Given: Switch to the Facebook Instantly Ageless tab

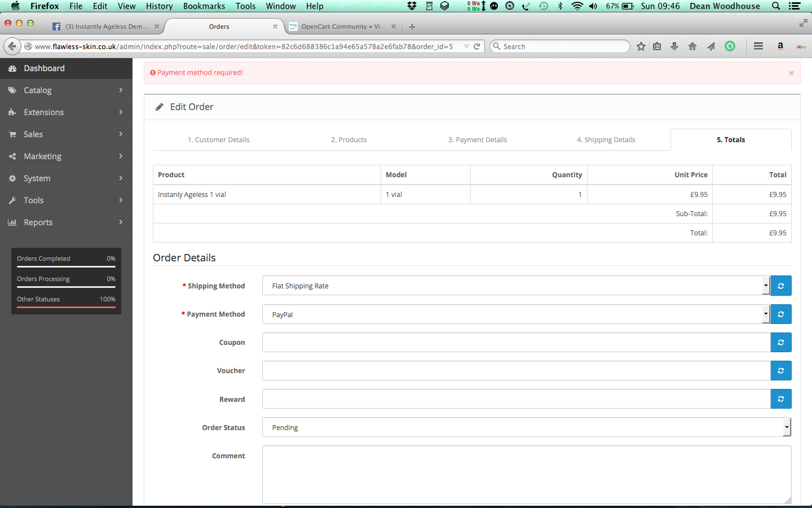Looking at the screenshot, I should (x=105, y=27).
